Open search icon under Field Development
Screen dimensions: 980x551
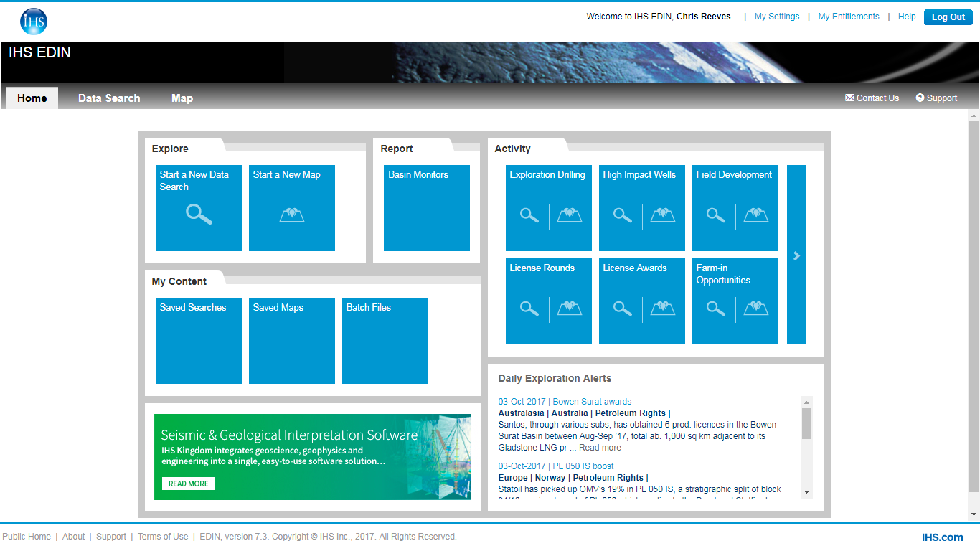pyautogui.click(x=716, y=215)
